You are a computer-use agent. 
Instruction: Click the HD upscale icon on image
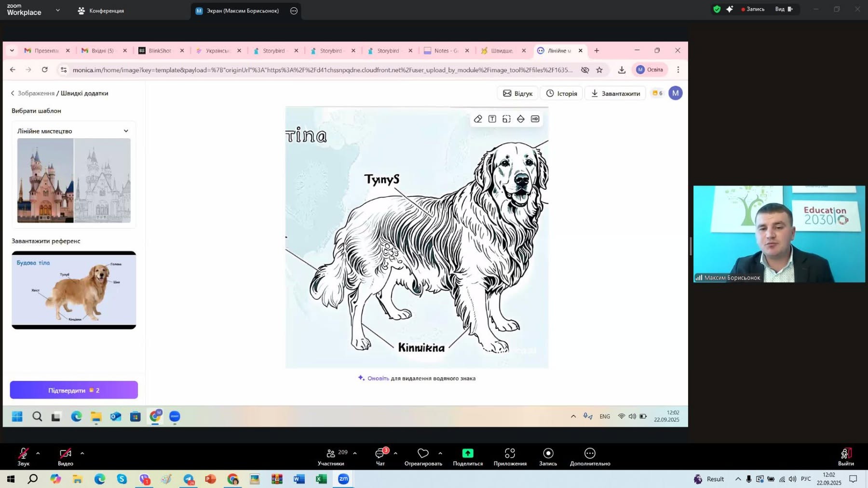click(x=535, y=119)
